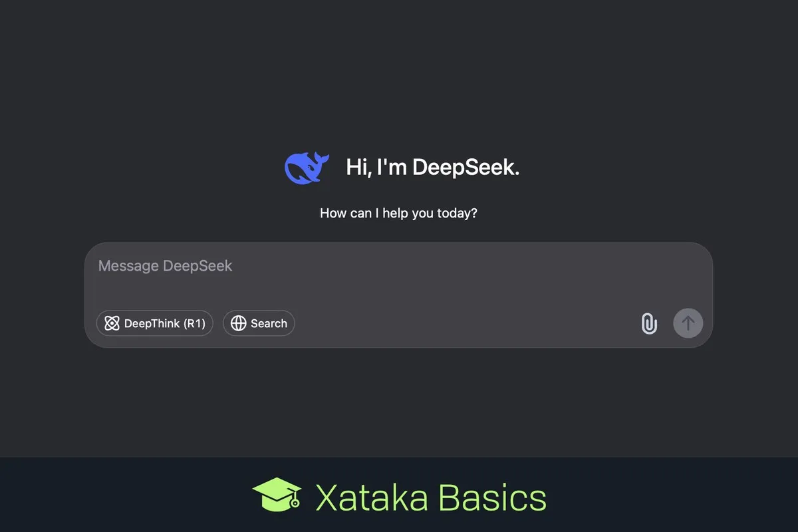Tap the blue whale mascot next to the greeting
The width and height of the screenshot is (798, 532).
pyautogui.click(x=307, y=167)
